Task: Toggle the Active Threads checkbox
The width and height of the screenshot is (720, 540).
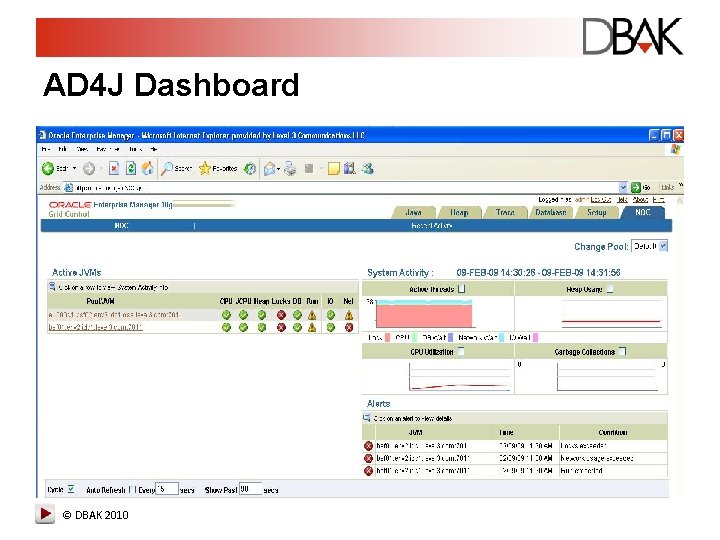Action: [461, 289]
